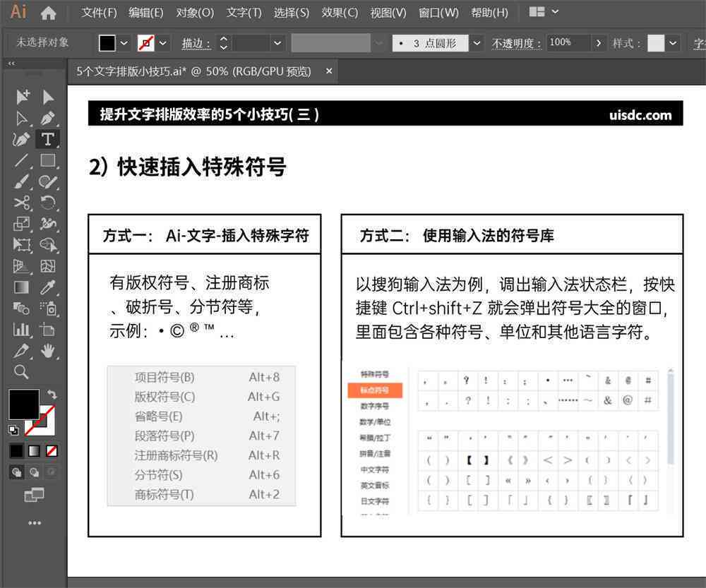Set paint mode to Gradient
The height and width of the screenshot is (588, 706).
click(34, 450)
